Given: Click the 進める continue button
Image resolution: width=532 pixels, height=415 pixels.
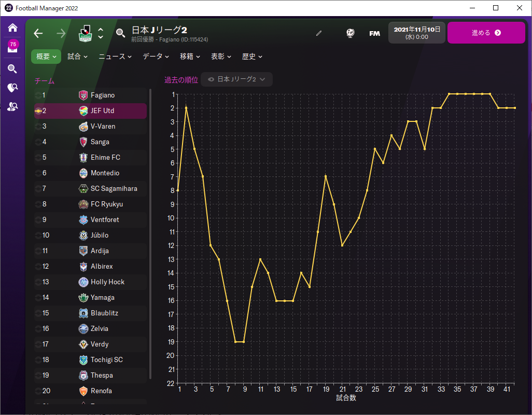Looking at the screenshot, I should click(x=486, y=33).
